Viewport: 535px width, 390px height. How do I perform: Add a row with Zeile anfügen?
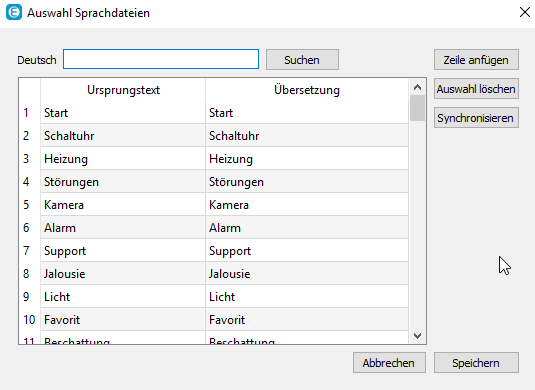476,60
